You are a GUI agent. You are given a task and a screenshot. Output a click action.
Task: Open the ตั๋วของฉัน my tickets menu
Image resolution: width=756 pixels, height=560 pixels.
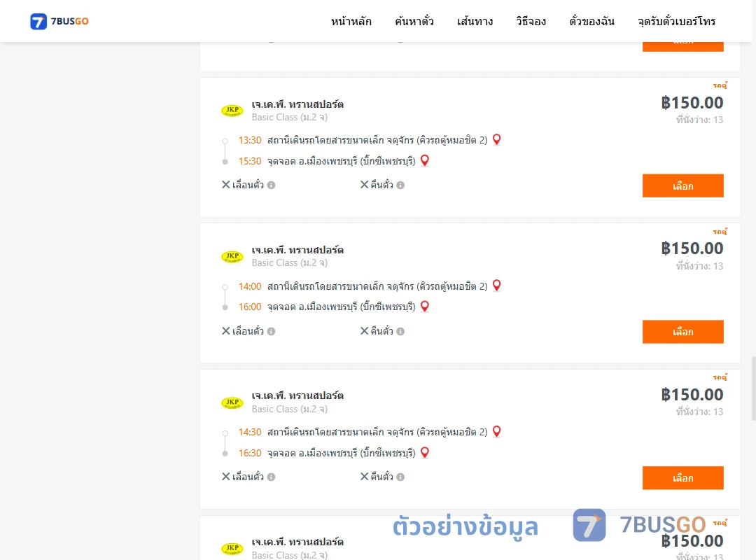tap(591, 21)
